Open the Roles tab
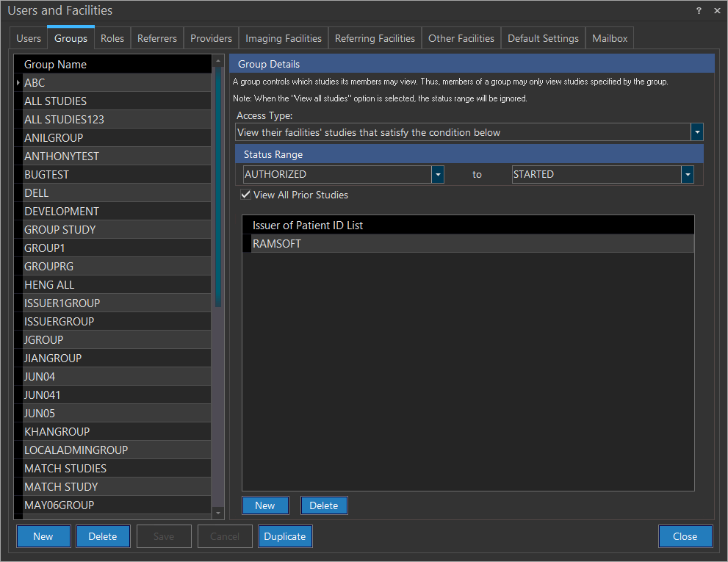The width and height of the screenshot is (728, 562). coord(112,38)
